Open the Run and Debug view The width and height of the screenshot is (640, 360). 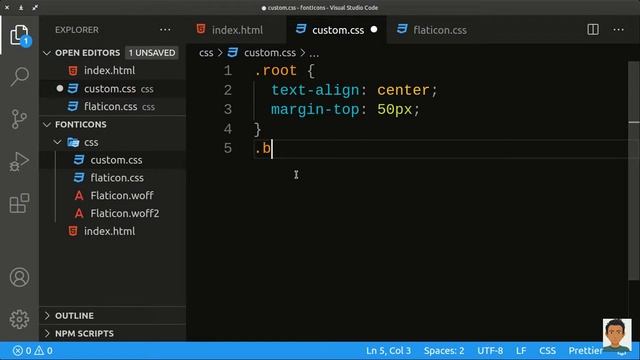click(x=19, y=162)
